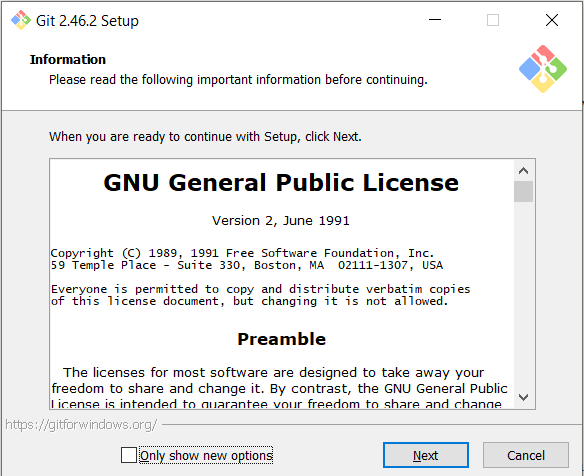Image resolution: width=584 pixels, height=476 pixels.
Task: Click the large Git logo in header
Action: click(x=543, y=69)
